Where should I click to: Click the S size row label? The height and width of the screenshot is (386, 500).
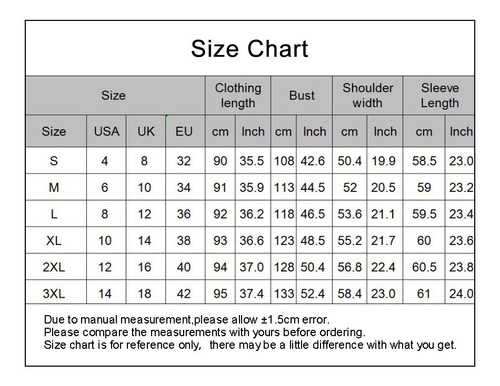(x=54, y=161)
